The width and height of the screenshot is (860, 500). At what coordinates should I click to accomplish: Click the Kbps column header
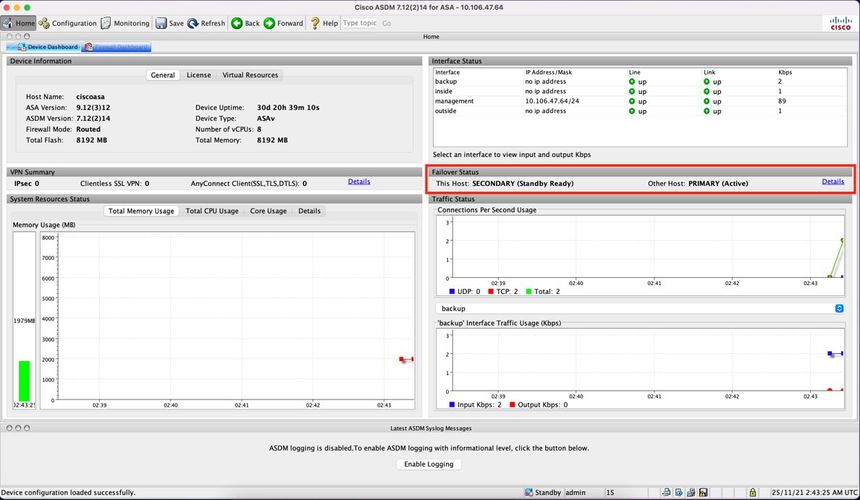(785, 72)
